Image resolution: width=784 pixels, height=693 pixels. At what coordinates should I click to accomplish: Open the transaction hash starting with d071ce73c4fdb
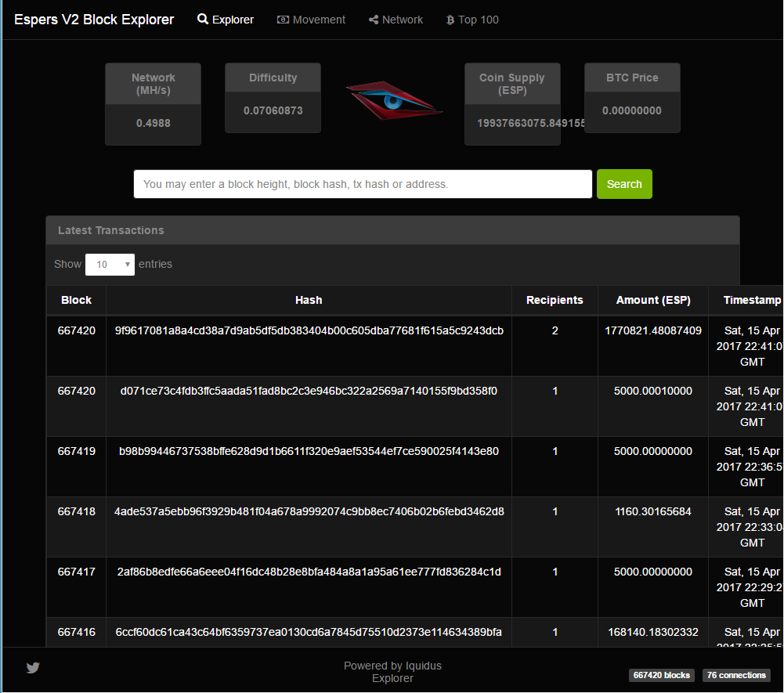click(x=309, y=391)
